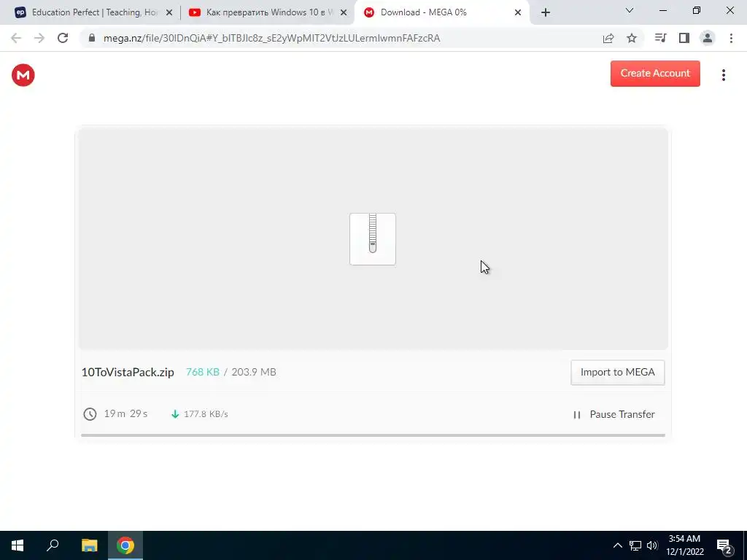Go forward to the next page

pyautogui.click(x=39, y=38)
